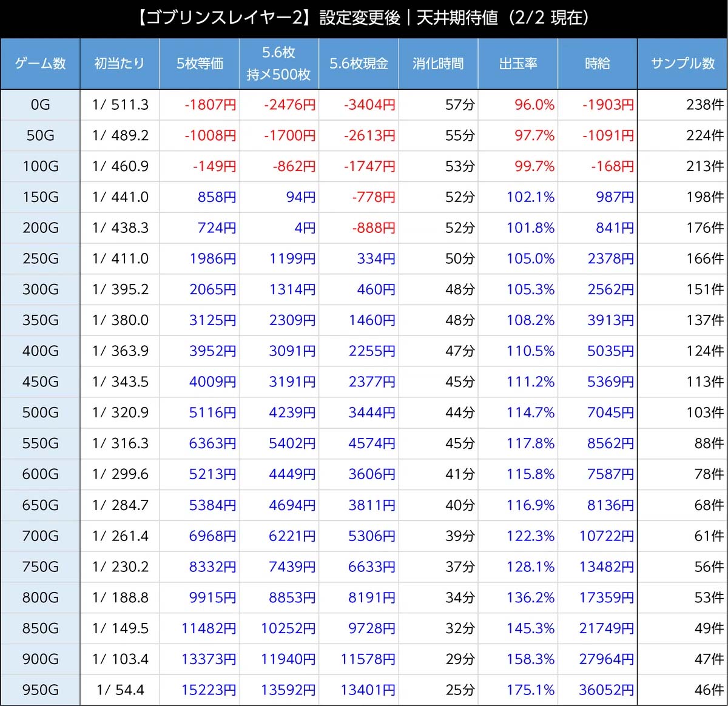This screenshot has width=728, height=706.
Task: Click the 初当たり column header
Action: 120,64
